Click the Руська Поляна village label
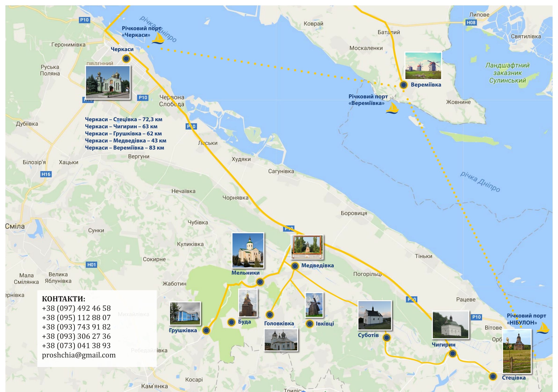Viewport: 558px width, 392px height. point(50,70)
